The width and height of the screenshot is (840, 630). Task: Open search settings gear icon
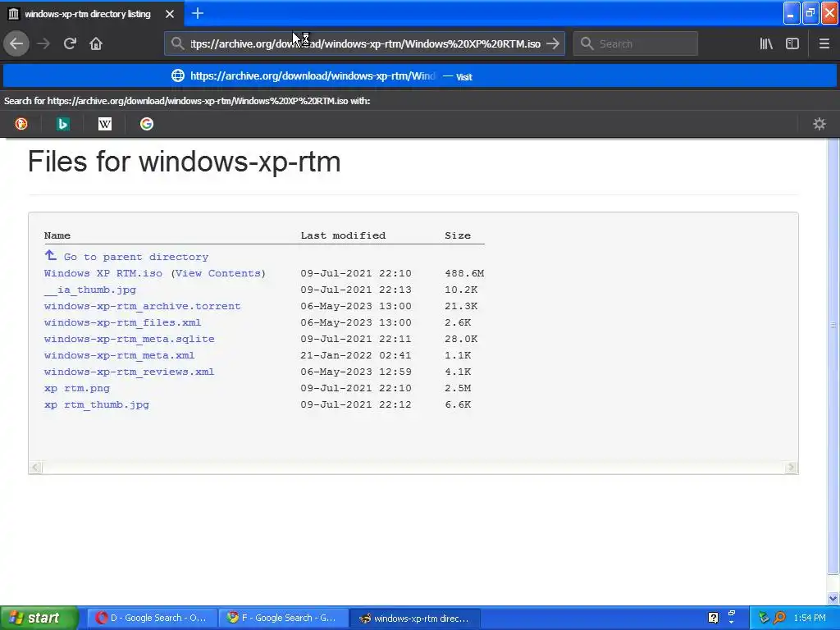tap(819, 124)
